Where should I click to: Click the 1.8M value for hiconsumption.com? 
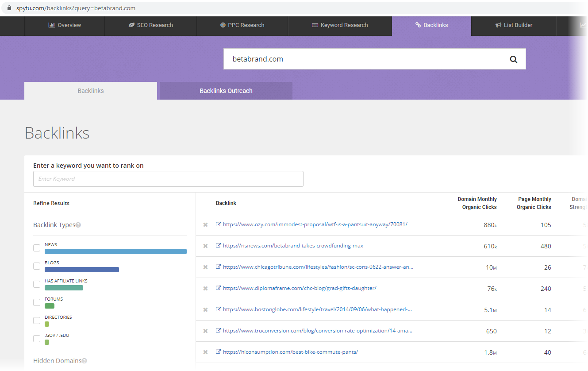pyautogui.click(x=490, y=352)
